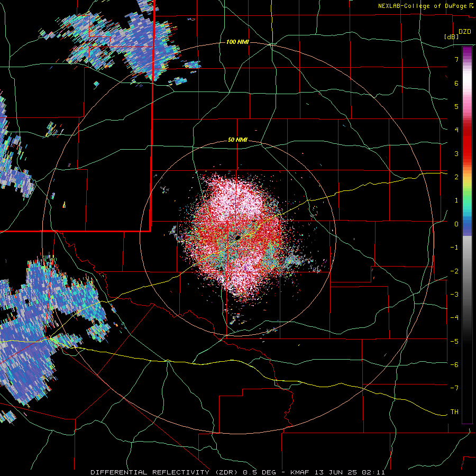Select the -5 dB scale value
The width and height of the screenshot is (476, 476).
pyautogui.click(x=454, y=341)
